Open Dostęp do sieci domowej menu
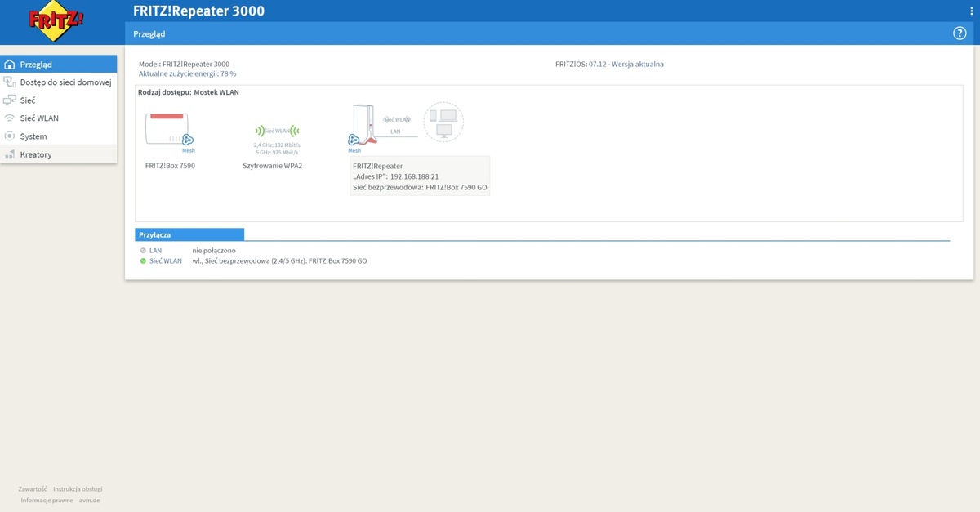Viewport: 980px width, 512px height. (x=59, y=82)
